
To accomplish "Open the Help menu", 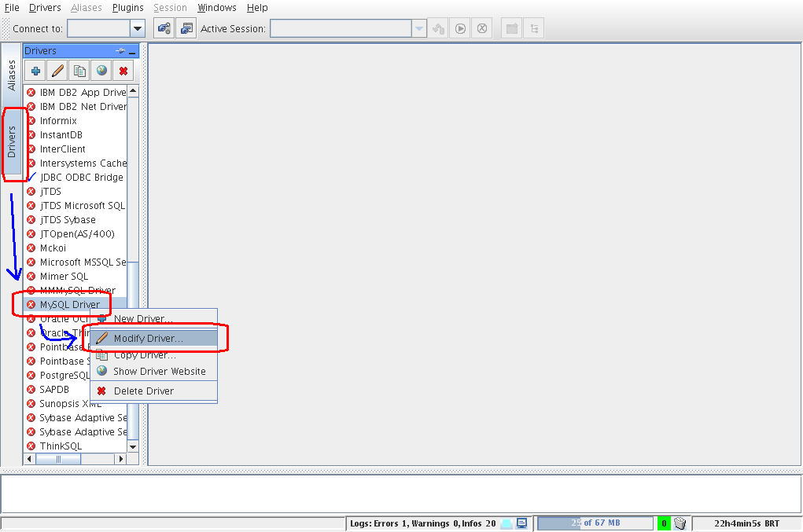I will 256,8.
